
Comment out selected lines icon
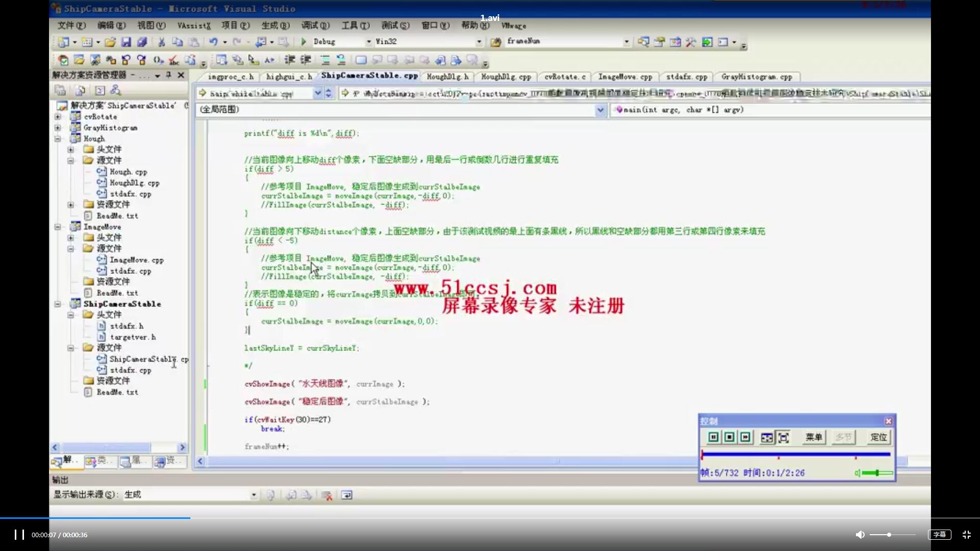(x=325, y=60)
